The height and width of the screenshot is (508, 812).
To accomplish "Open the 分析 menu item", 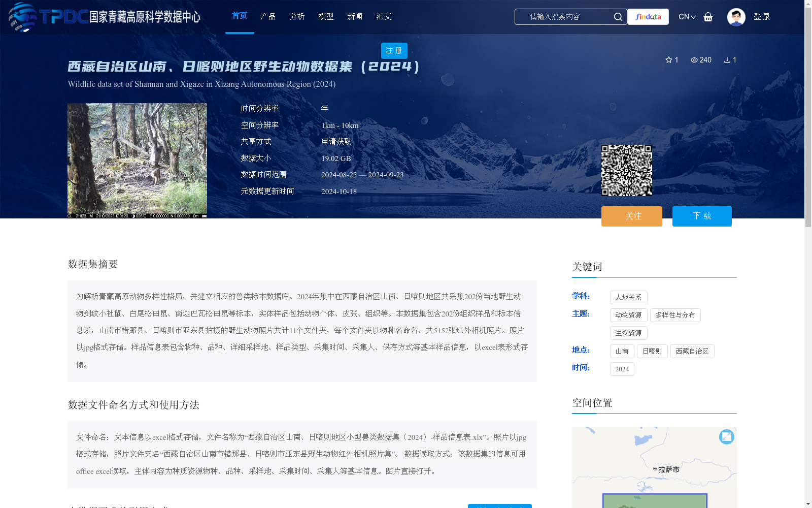I will coord(297,17).
